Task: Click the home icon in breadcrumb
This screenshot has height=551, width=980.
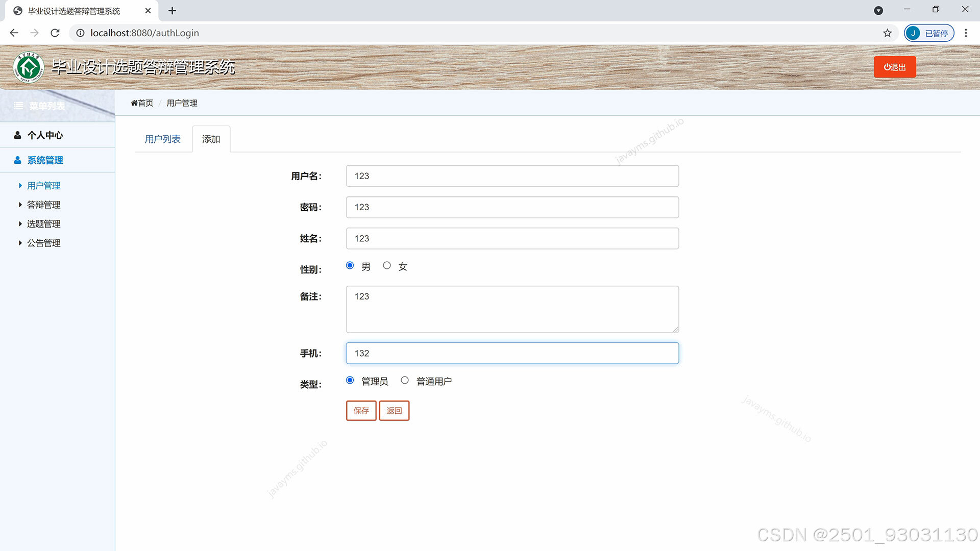Action: click(x=134, y=103)
